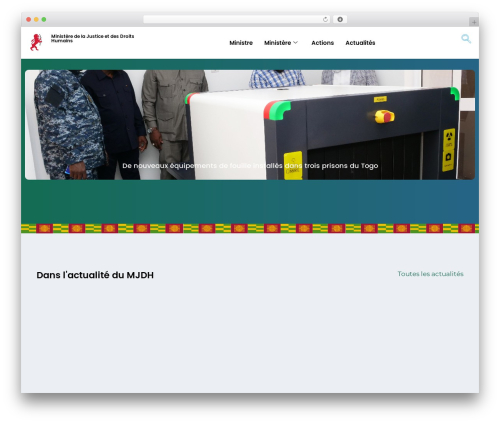The width and height of the screenshot is (500, 423).
Task: Open the prison equipment article headline
Action: [x=250, y=166]
